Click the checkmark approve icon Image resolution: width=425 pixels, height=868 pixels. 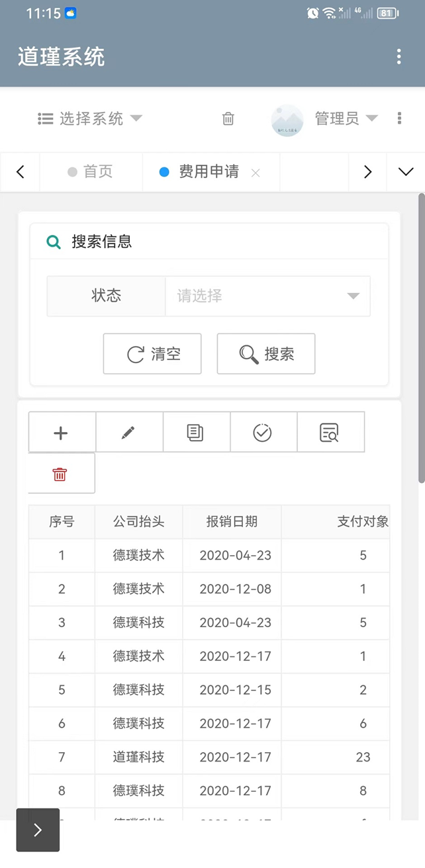click(262, 433)
